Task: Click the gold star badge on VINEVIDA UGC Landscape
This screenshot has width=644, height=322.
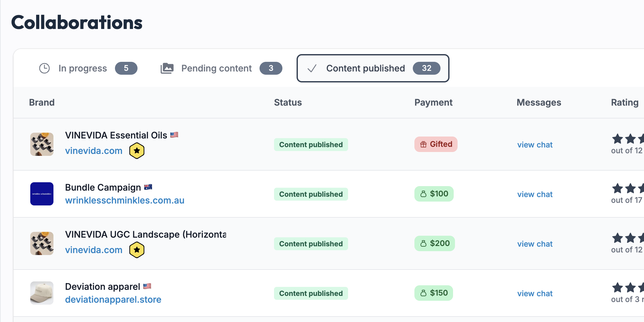Action: [137, 250]
